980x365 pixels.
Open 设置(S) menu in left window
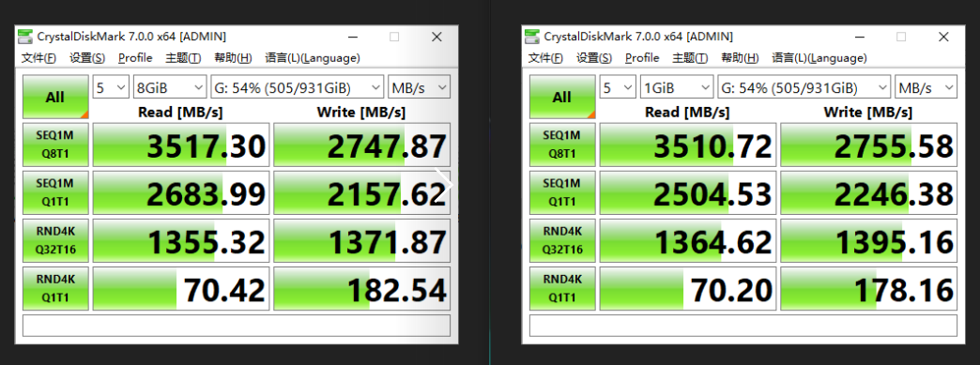[x=87, y=58]
